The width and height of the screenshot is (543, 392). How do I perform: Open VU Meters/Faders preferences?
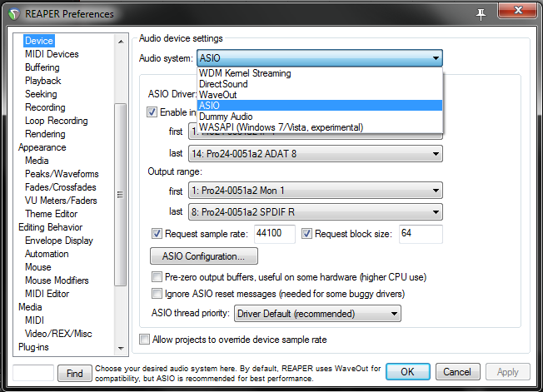pos(61,201)
